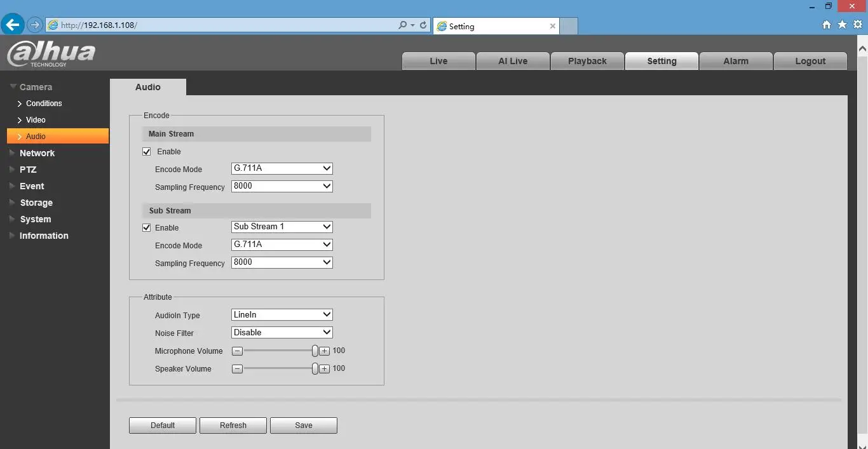
Task: Close the Setting browser tab
Action: pyautogui.click(x=552, y=26)
